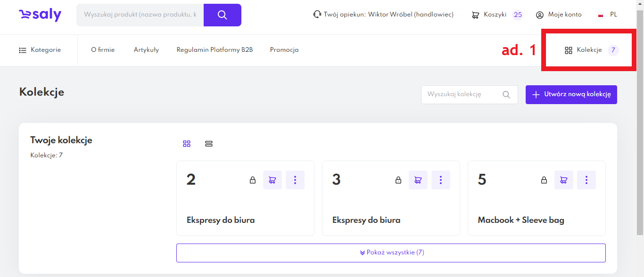Open the Kategorie menu
The height and width of the screenshot is (277, 644).
click(40, 50)
